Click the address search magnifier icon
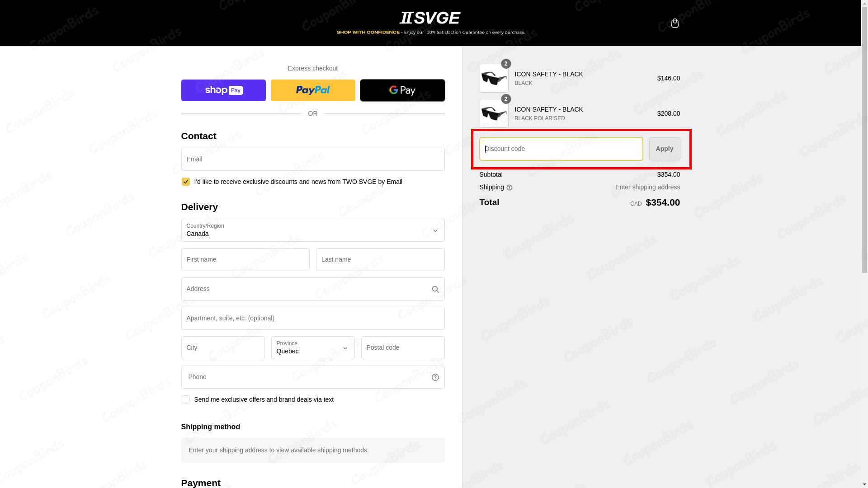Viewport: 868px width, 488px height. [x=435, y=289]
